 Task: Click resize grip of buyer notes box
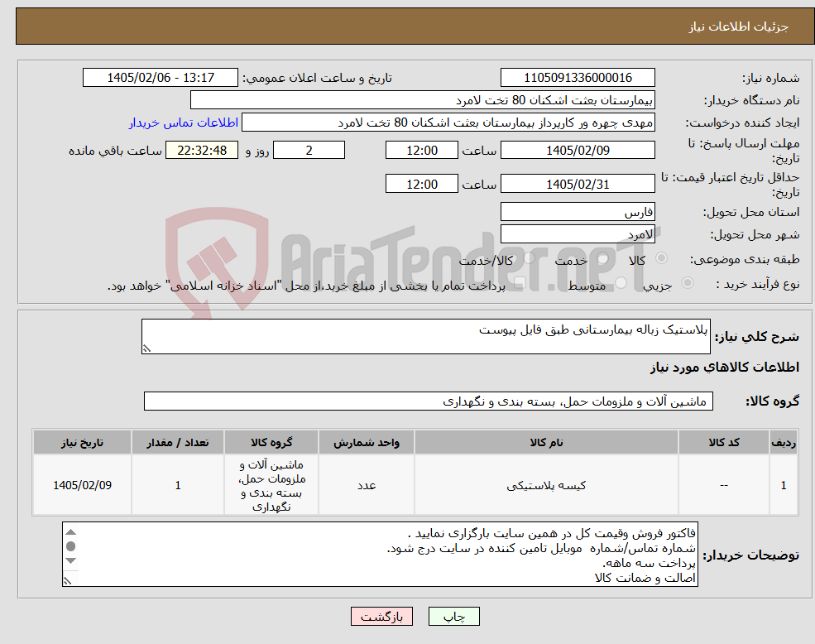(x=68, y=580)
